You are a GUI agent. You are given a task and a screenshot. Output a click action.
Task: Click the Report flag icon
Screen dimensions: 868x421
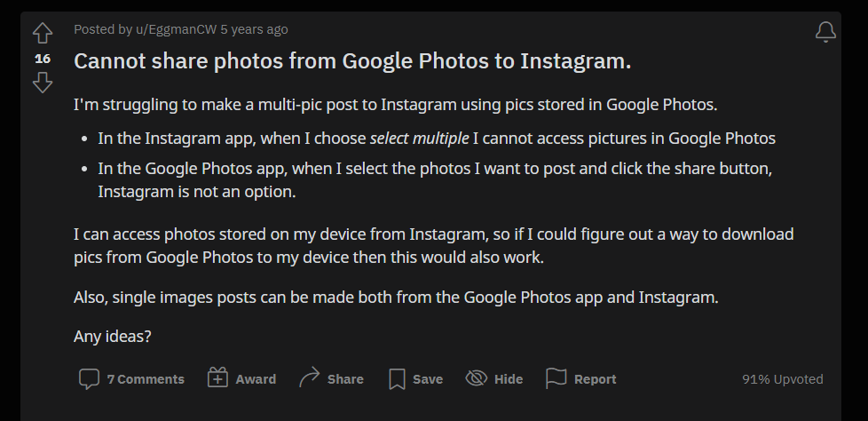[x=556, y=378]
